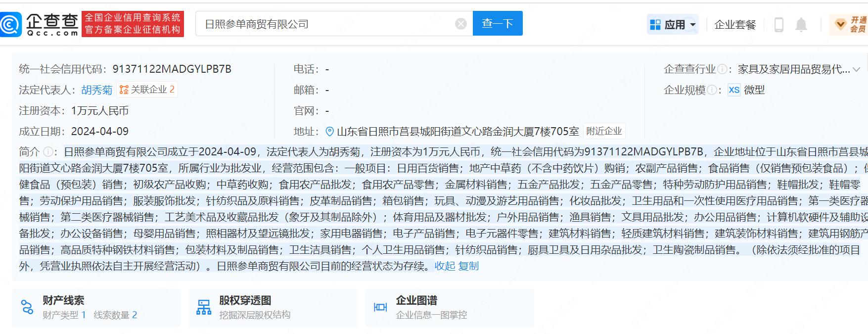868x334 pixels.
Task: Click the location pin icon by the address
Action: [x=330, y=132]
